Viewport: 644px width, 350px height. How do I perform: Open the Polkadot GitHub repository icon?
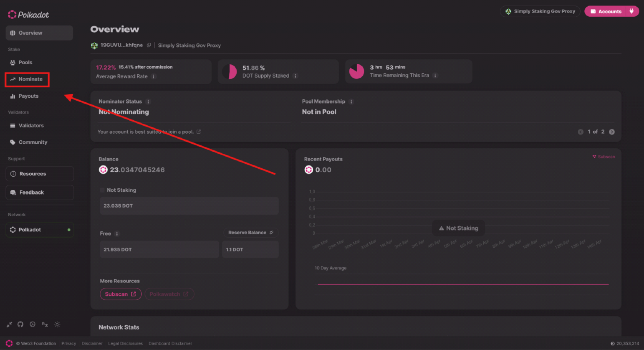pos(20,324)
